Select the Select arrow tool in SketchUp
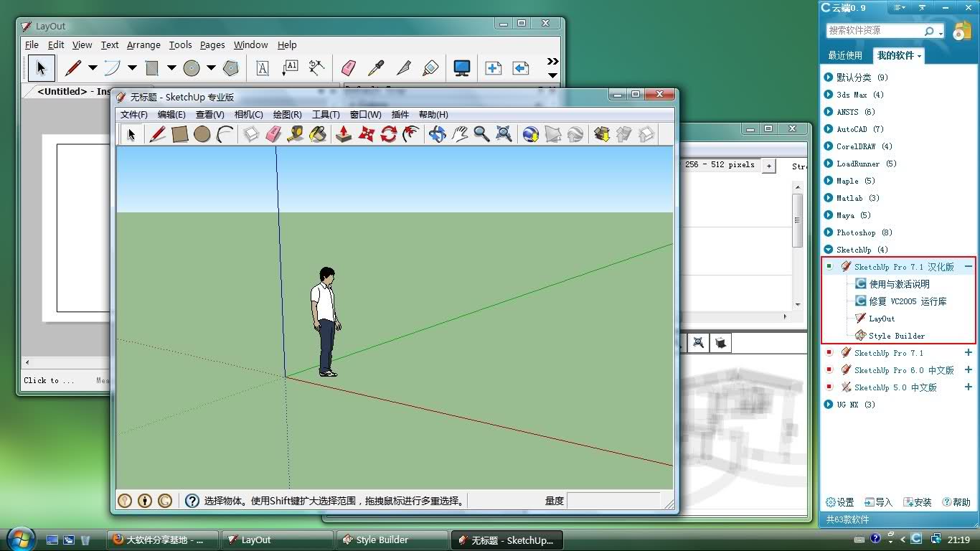 pyautogui.click(x=131, y=134)
